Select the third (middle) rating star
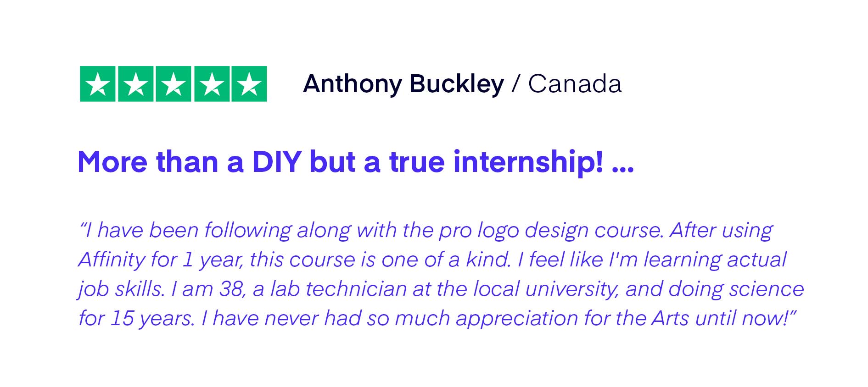868x387 pixels. point(174,84)
